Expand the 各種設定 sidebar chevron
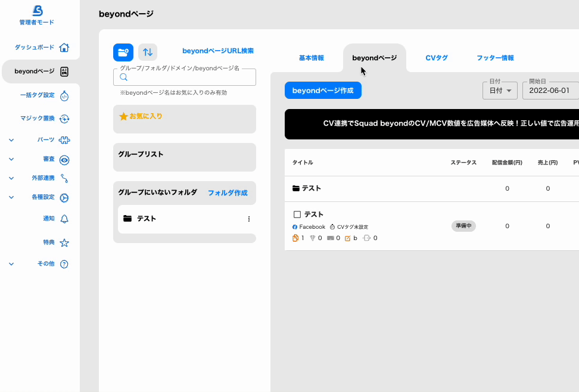This screenshot has width=579, height=392. (11, 197)
